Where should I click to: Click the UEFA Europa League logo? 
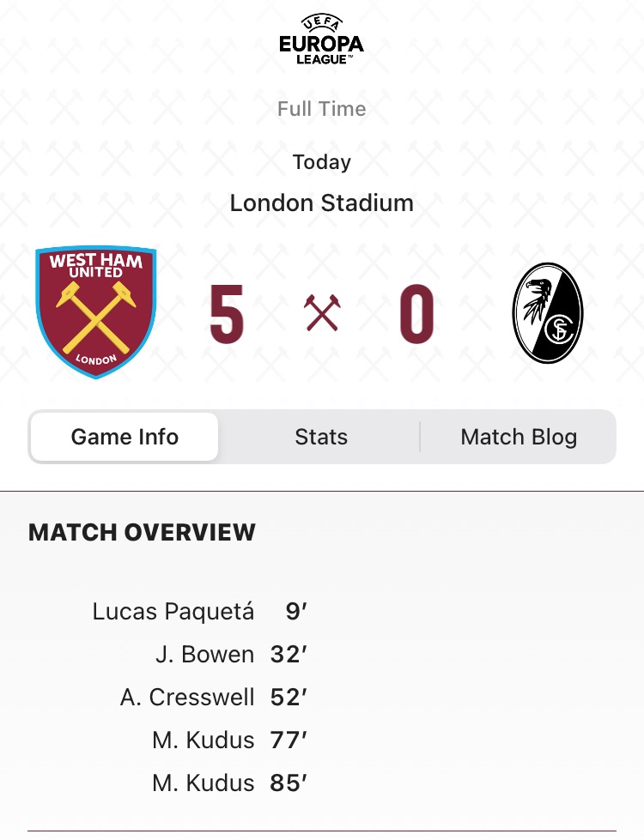pos(321,39)
